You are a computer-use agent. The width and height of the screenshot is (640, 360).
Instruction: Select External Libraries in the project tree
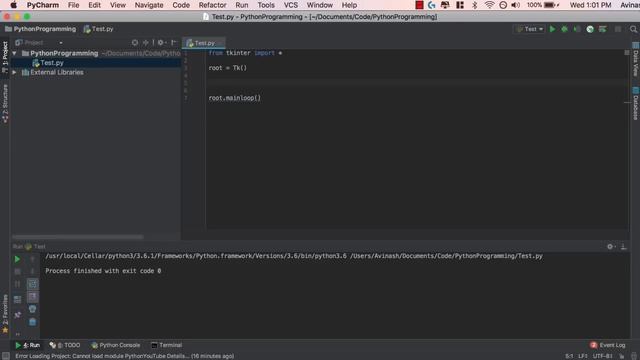57,72
